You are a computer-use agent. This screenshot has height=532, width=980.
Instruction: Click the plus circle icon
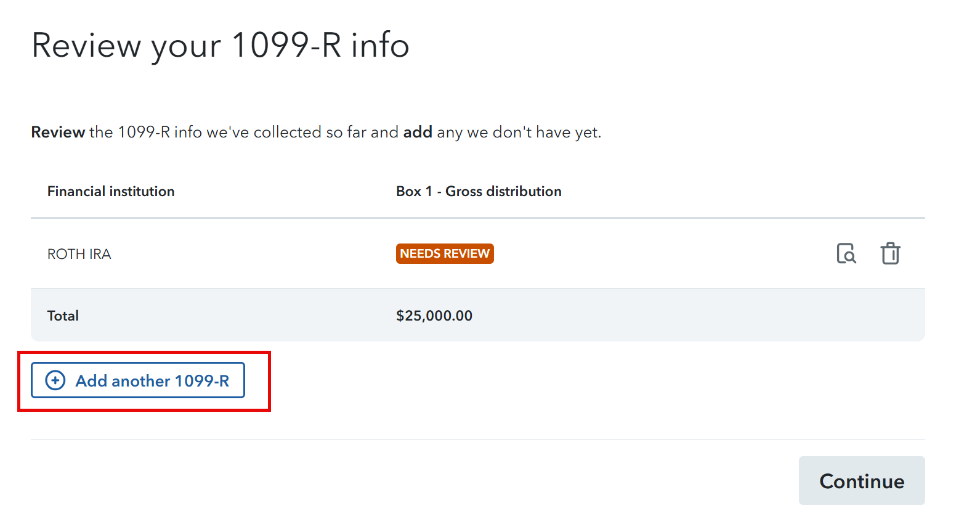[x=55, y=380]
